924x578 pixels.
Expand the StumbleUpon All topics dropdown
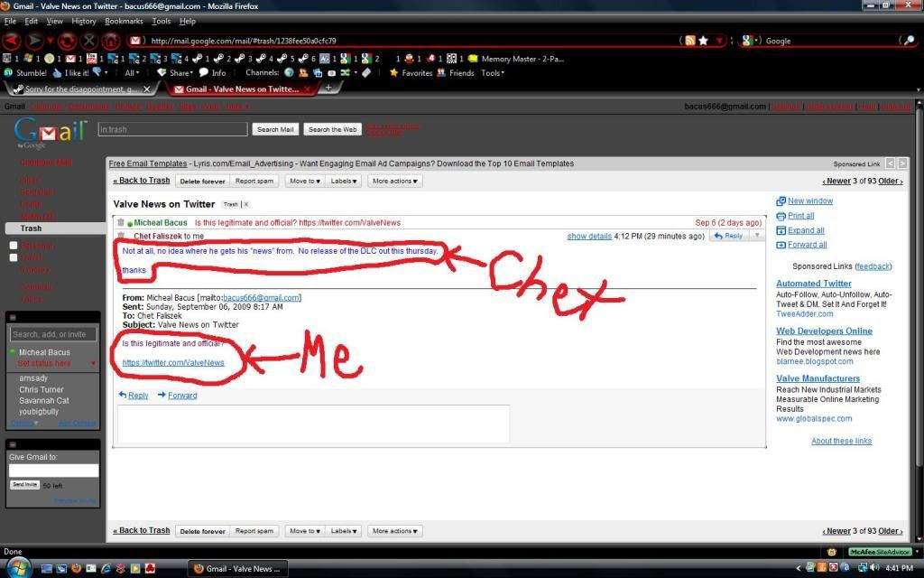(132, 73)
